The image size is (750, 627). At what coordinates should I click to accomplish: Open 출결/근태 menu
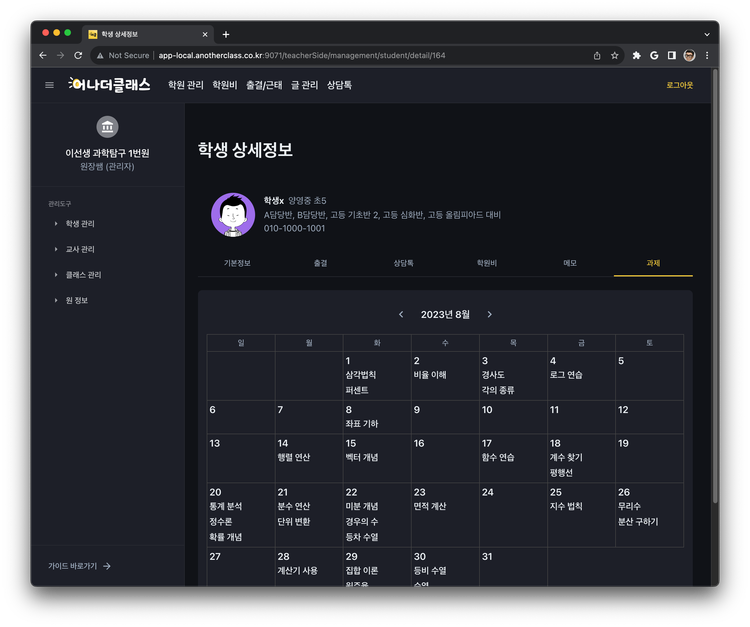click(264, 85)
